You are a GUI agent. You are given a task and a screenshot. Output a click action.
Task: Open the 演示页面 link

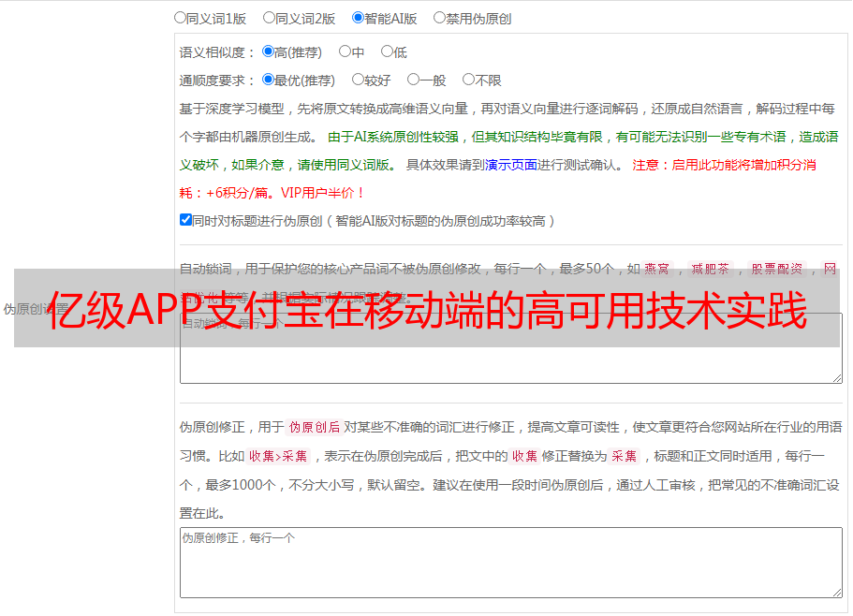tap(510, 165)
